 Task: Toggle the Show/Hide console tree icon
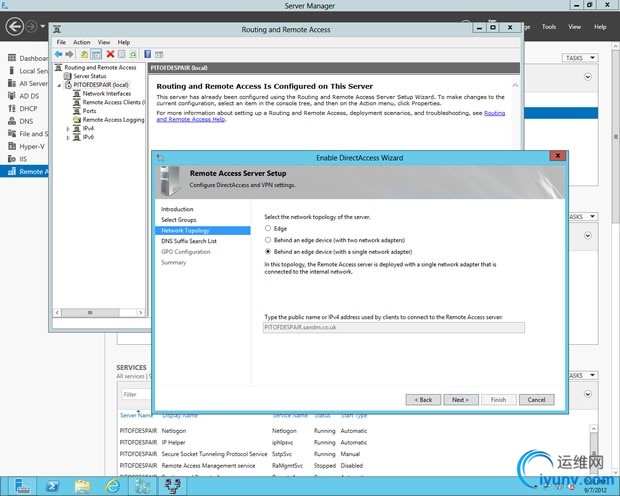tap(96, 54)
